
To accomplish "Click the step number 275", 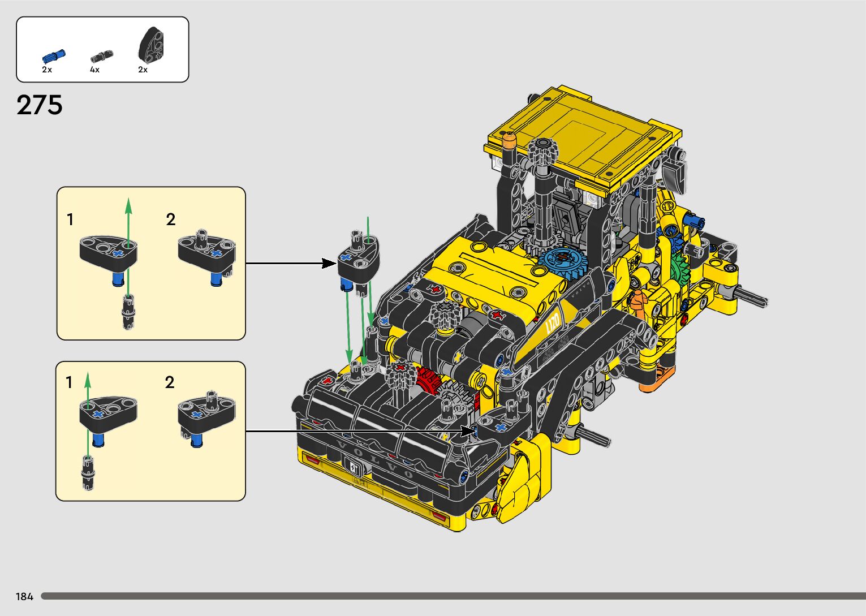I will pyautogui.click(x=40, y=105).
